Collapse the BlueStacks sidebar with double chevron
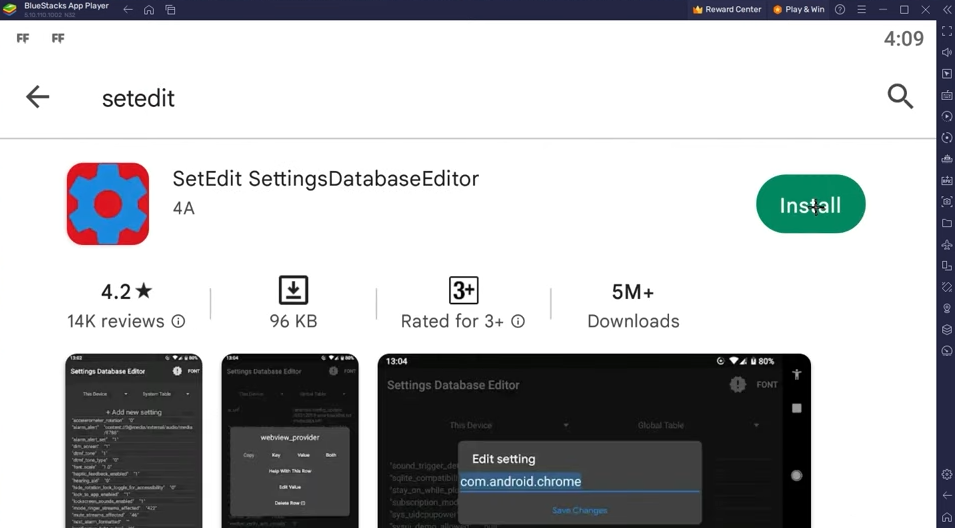 point(946,10)
